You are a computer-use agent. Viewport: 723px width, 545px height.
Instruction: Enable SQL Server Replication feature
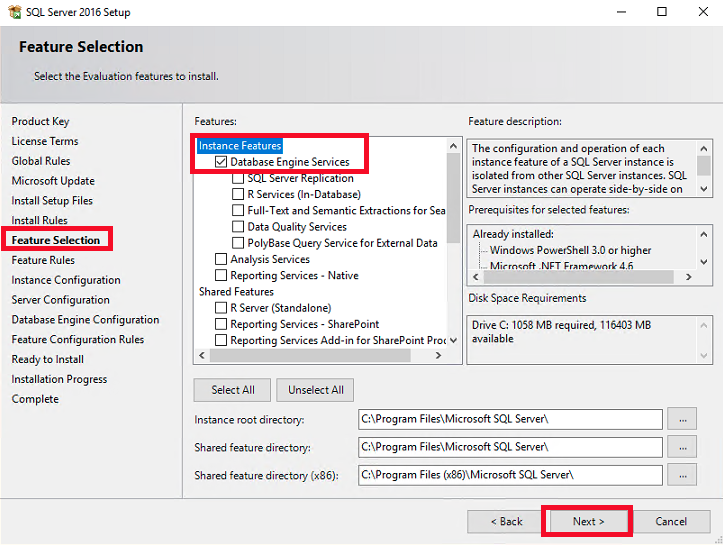[x=238, y=178]
